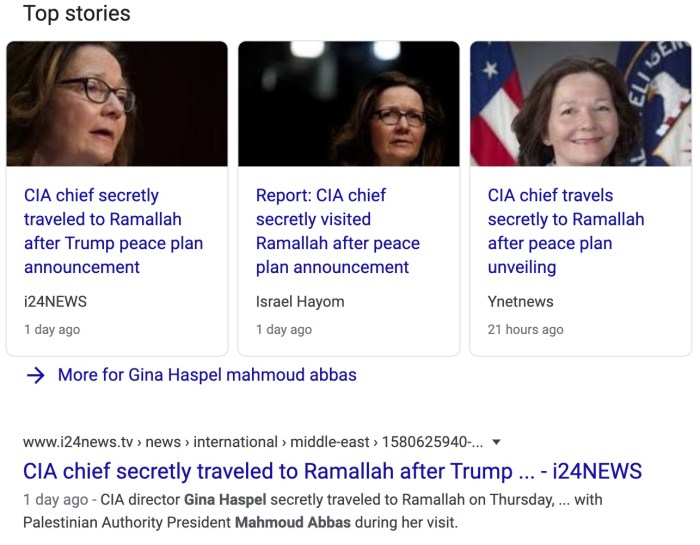Read 'CIA chief travels secretly to Ramallah' story

pos(566,231)
